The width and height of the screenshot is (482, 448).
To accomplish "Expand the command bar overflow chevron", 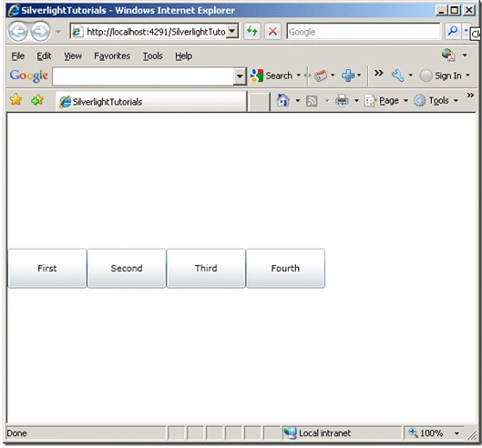I will pyautogui.click(x=470, y=96).
